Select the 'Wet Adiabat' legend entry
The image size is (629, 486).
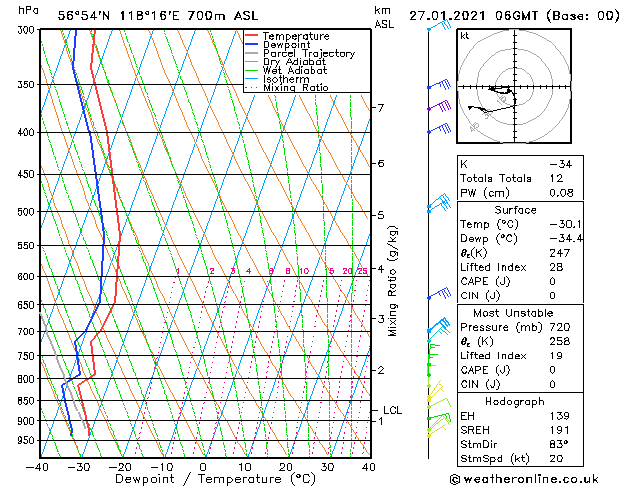tap(294, 70)
